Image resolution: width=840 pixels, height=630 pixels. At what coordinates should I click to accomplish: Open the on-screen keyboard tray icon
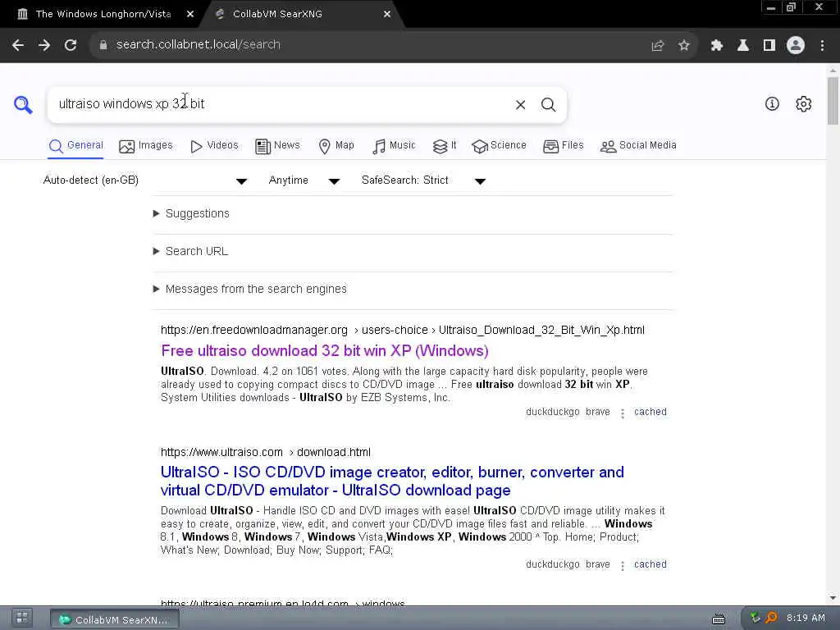click(719, 619)
